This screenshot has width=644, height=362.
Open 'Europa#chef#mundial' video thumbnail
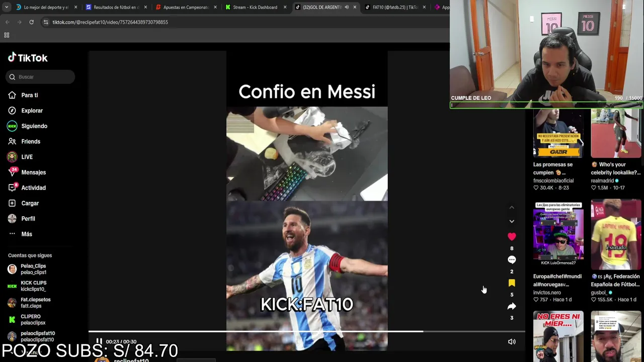point(558,234)
